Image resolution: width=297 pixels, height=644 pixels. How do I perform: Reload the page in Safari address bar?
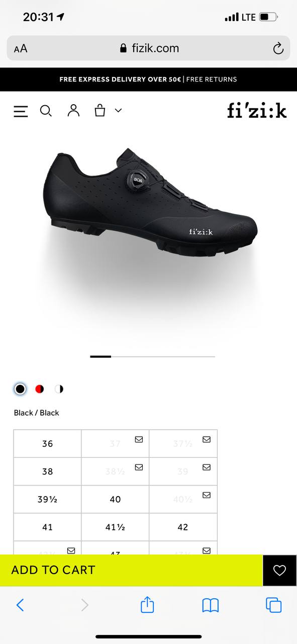[278, 48]
